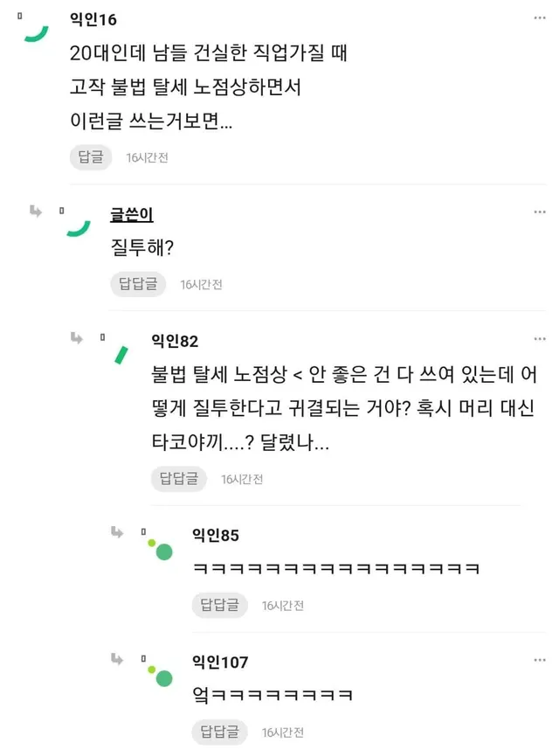Click 익인85's green dot avatar
559x756 pixels.
[x=161, y=550]
